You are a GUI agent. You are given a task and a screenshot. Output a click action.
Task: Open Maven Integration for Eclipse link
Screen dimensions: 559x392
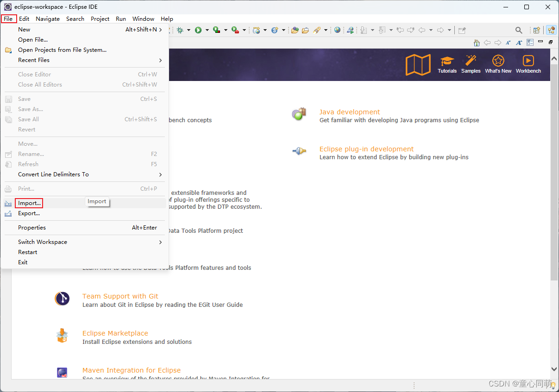132,370
